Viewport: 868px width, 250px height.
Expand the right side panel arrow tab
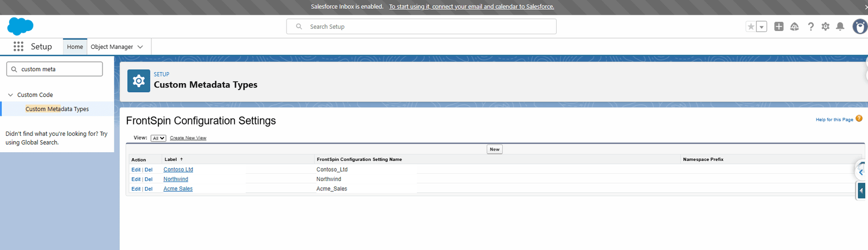[861, 172]
